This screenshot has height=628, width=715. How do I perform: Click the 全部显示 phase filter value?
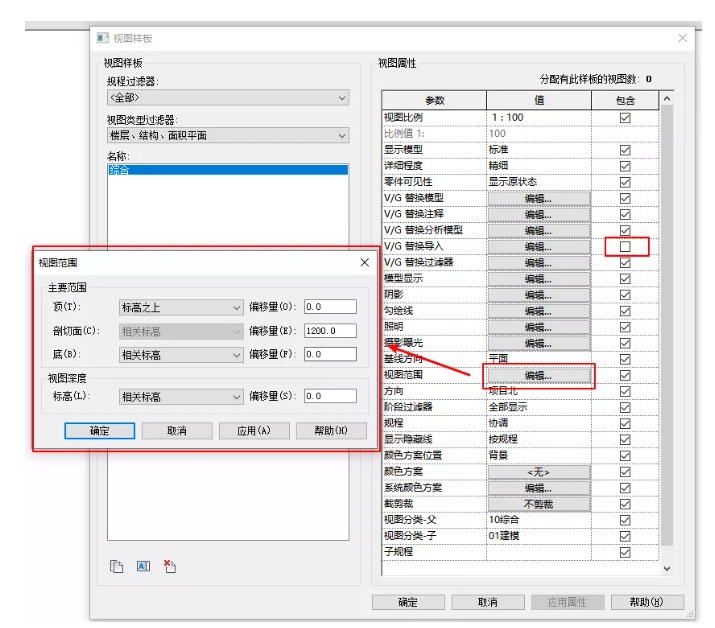(x=508, y=407)
